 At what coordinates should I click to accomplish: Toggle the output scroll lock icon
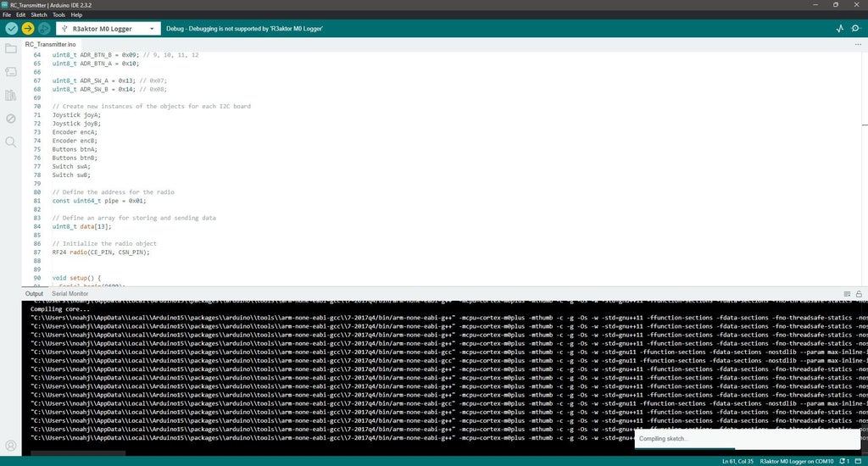tap(859, 294)
